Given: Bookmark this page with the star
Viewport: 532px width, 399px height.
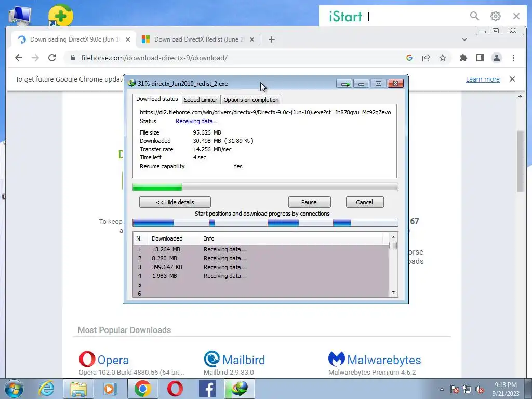Looking at the screenshot, I should tap(443, 58).
